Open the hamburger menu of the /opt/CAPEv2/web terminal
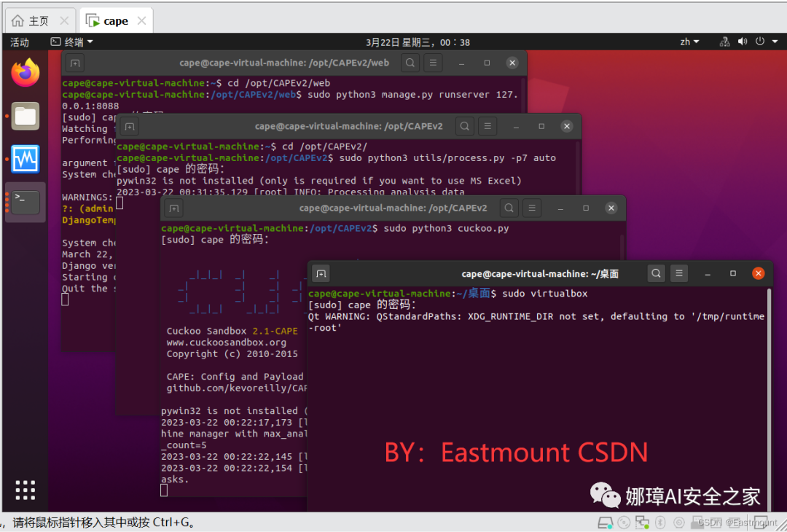Image resolution: width=787 pixels, height=532 pixels. 433,63
